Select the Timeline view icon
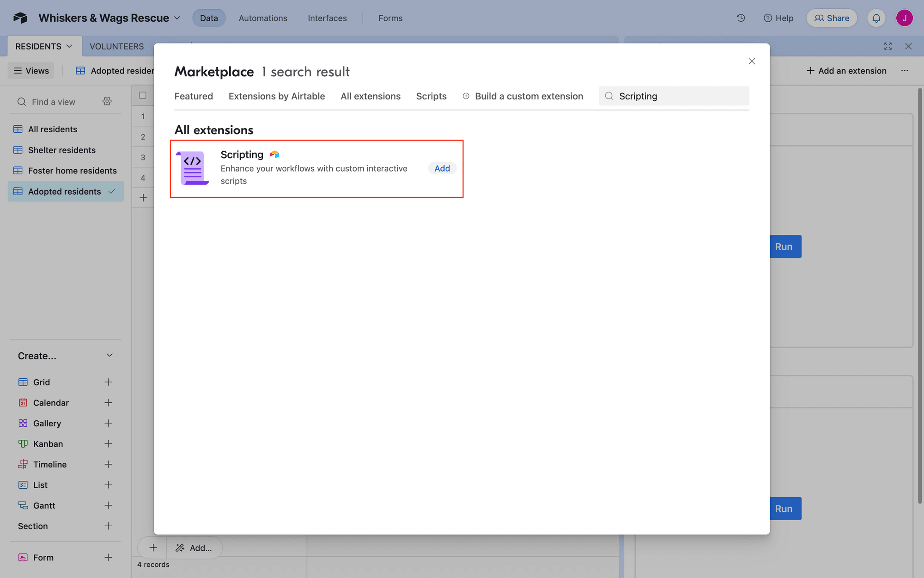The height and width of the screenshot is (578, 924). 23,464
